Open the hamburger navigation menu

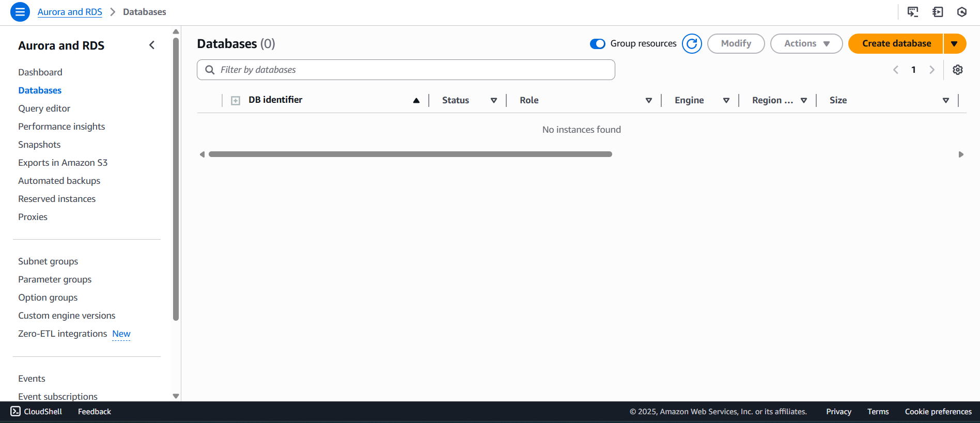(x=20, y=12)
